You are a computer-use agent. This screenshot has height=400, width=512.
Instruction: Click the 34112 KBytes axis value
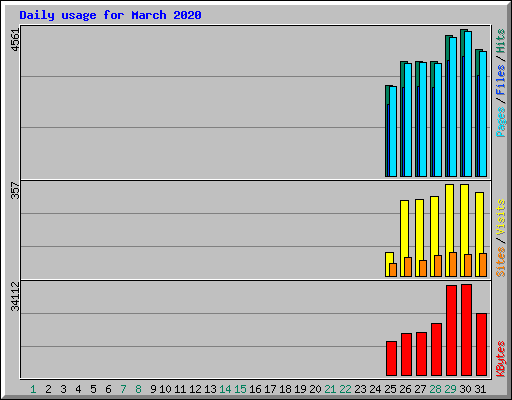pyautogui.click(x=15, y=296)
